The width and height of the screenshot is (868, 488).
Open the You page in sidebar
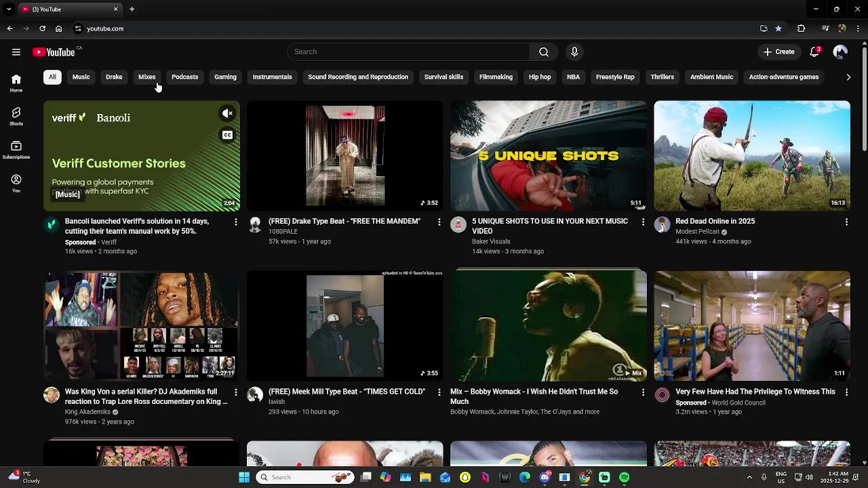click(x=16, y=183)
